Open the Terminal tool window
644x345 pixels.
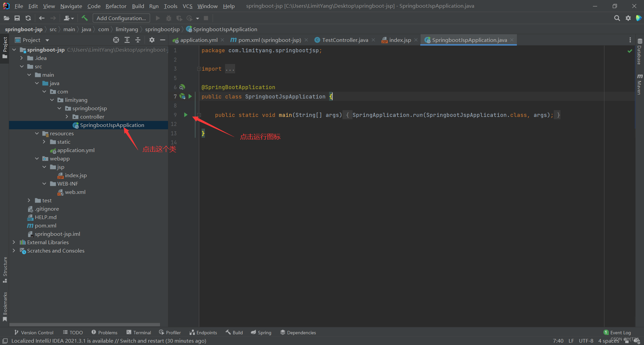coord(139,332)
